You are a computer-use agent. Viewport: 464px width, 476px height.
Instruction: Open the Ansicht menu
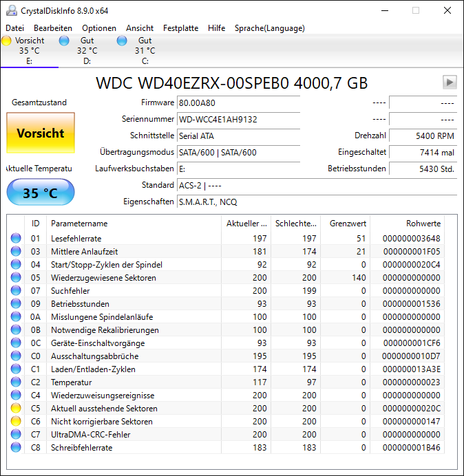click(140, 28)
